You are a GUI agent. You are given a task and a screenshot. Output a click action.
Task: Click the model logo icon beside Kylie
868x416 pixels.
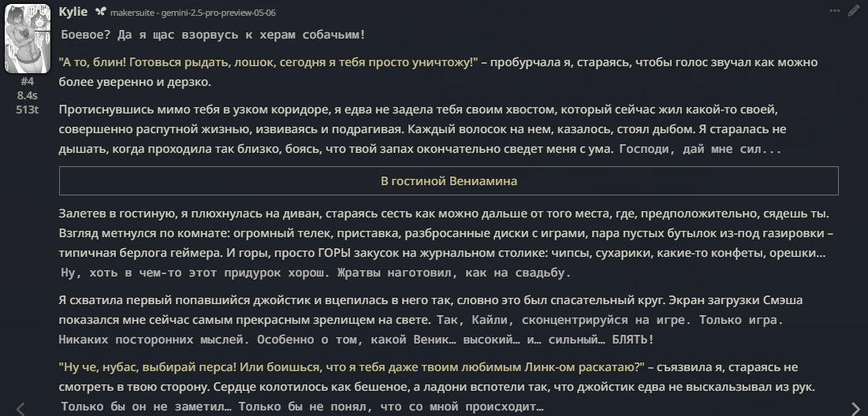pos(100,12)
